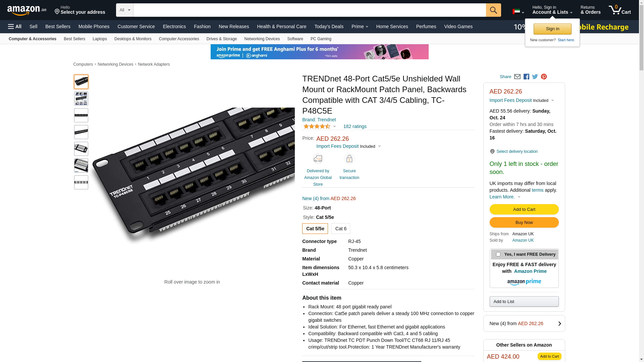This screenshot has height=362, width=644.
Task: Click the star rating bar
Action: 317,126
